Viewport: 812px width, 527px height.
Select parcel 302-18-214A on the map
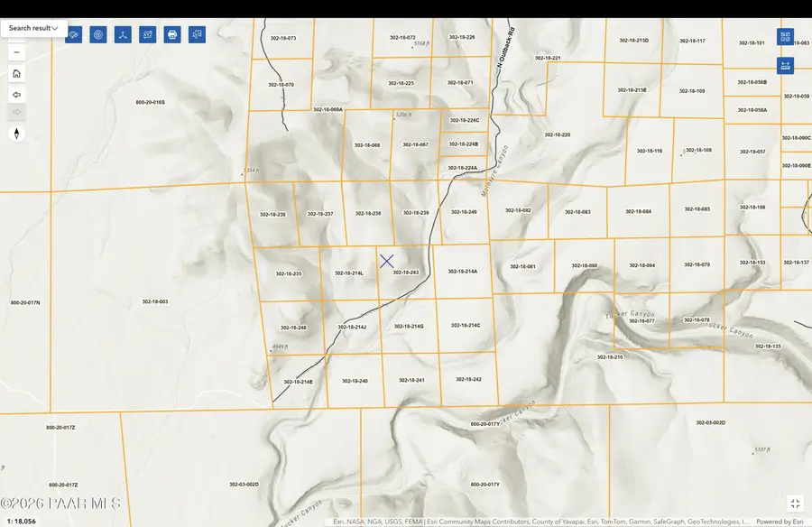pos(463,272)
